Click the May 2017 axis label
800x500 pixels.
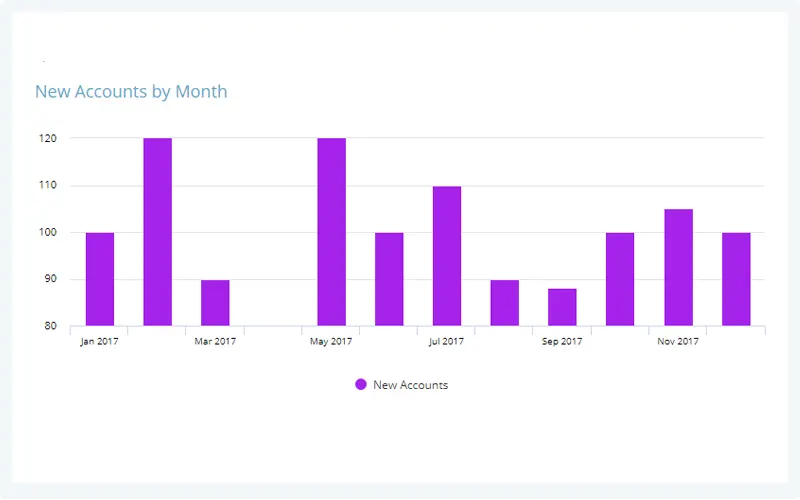(x=331, y=341)
